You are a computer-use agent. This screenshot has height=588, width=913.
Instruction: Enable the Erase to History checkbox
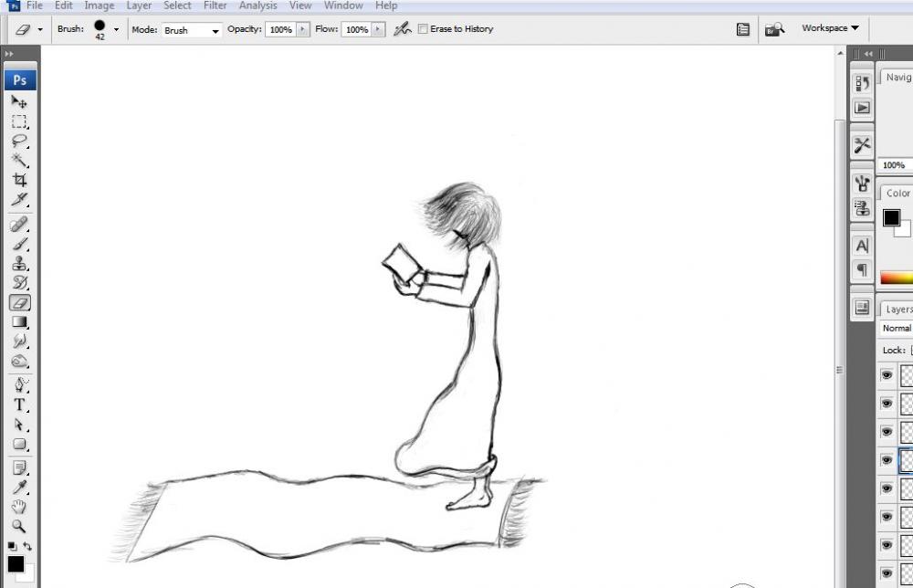424,28
